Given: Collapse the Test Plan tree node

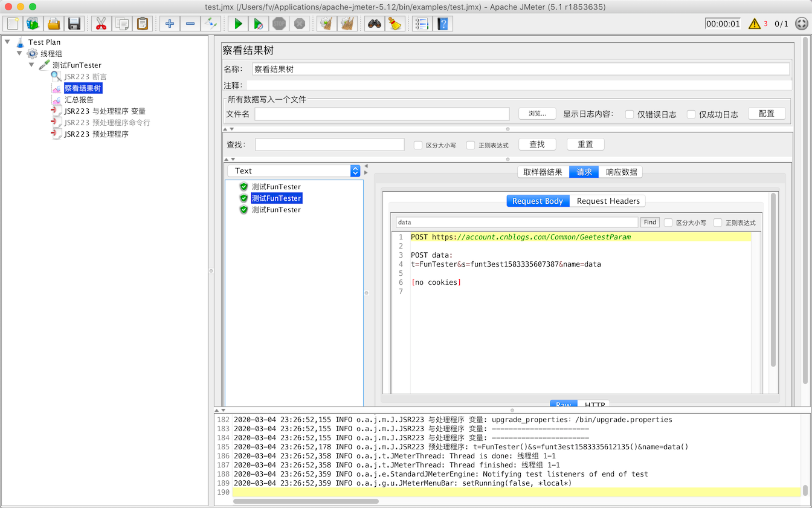Looking at the screenshot, I should coord(7,42).
